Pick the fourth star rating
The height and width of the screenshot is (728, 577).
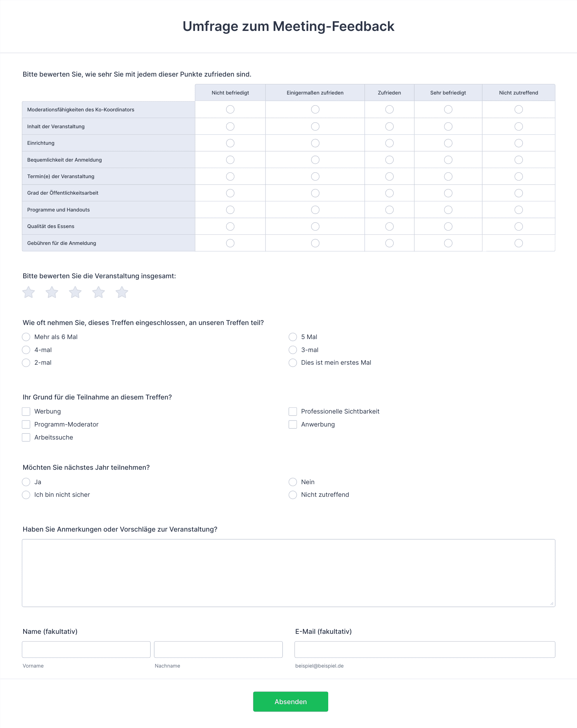pyautogui.click(x=98, y=292)
